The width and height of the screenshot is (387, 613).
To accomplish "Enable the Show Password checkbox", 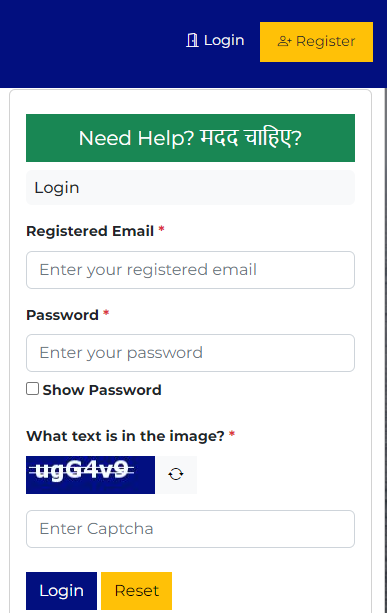I will [x=32, y=389].
